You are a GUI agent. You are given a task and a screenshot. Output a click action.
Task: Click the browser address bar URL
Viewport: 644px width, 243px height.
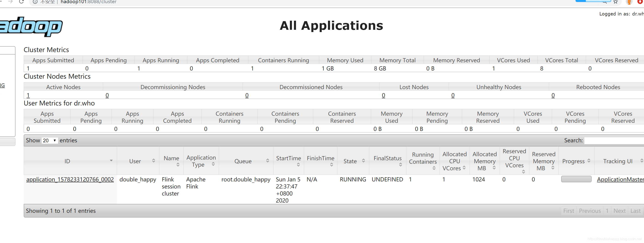pyautogui.click(x=89, y=2)
